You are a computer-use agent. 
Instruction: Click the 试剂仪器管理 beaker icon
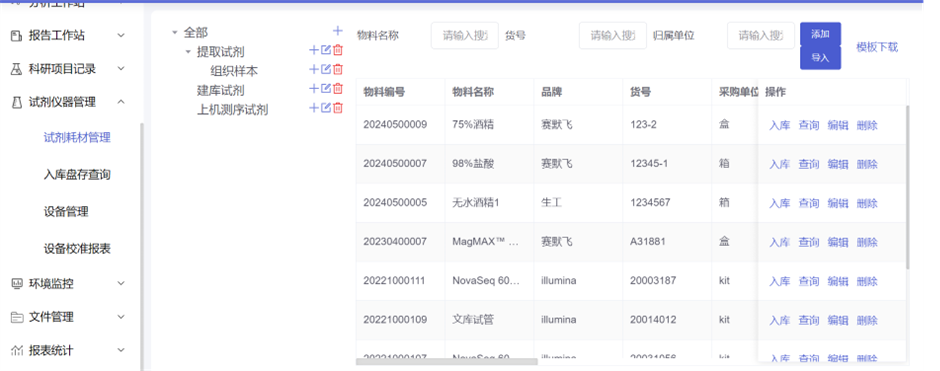pyautogui.click(x=16, y=102)
